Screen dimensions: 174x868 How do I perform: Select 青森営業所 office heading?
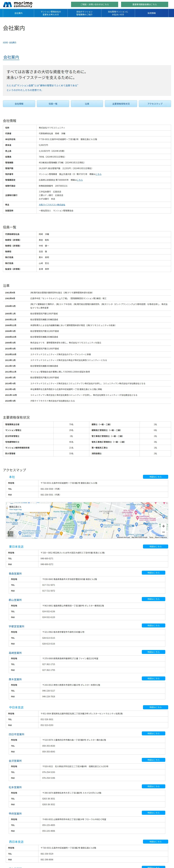15,573
